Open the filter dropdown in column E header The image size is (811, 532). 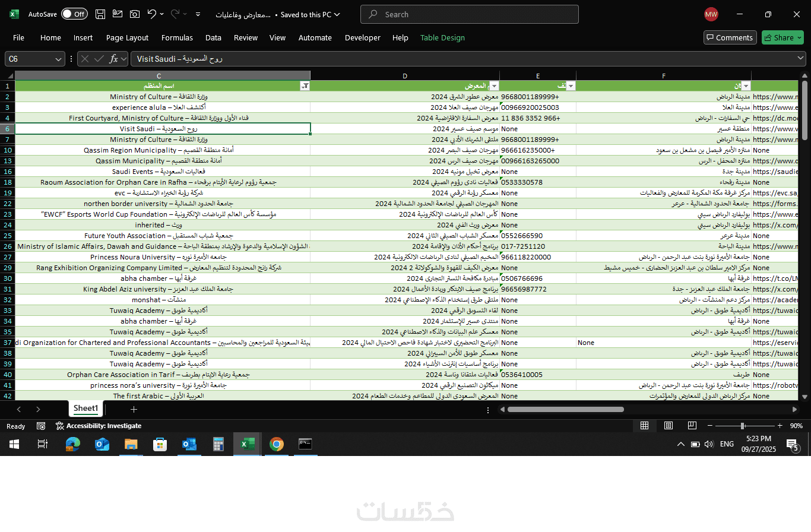pyautogui.click(x=571, y=85)
